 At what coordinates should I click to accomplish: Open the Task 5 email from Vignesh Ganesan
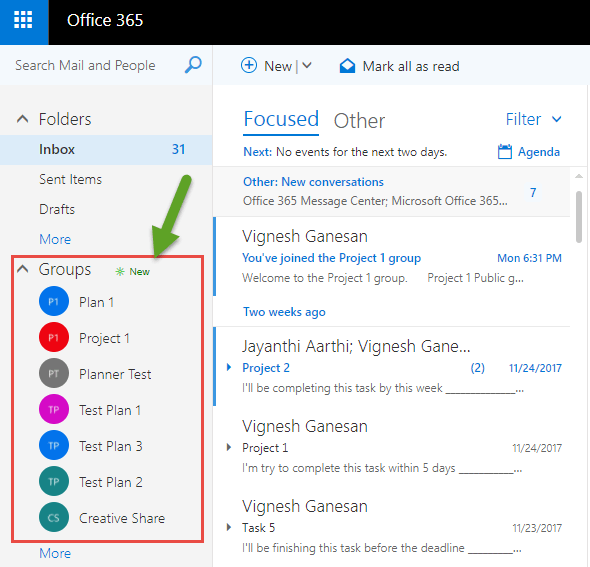pos(391,527)
